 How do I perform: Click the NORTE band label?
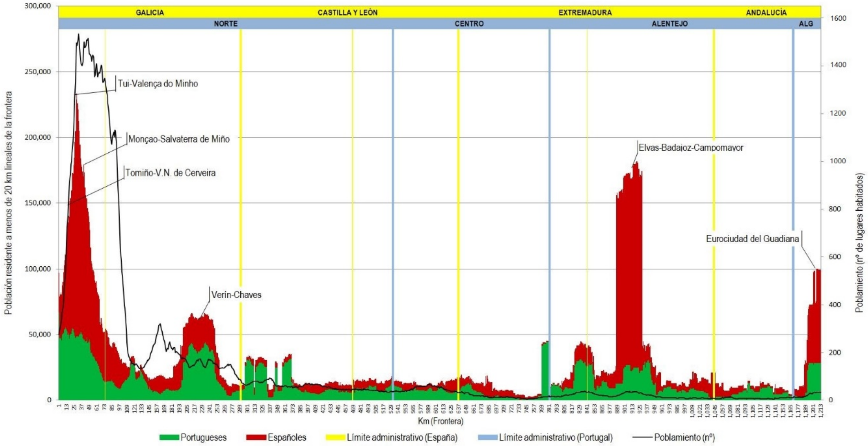226,24
